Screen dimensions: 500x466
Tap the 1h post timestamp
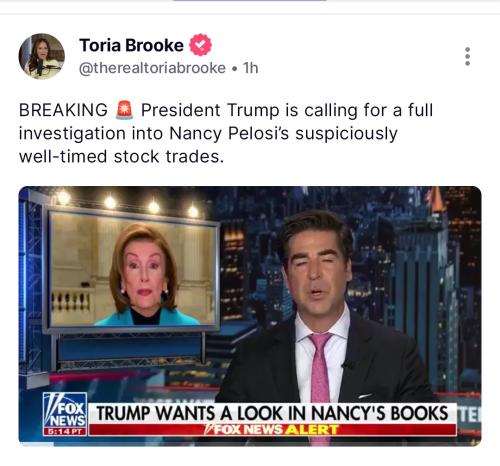click(250, 68)
